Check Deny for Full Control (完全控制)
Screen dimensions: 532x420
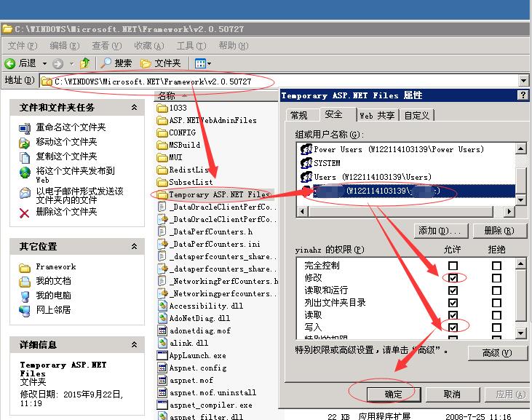tap(496, 265)
